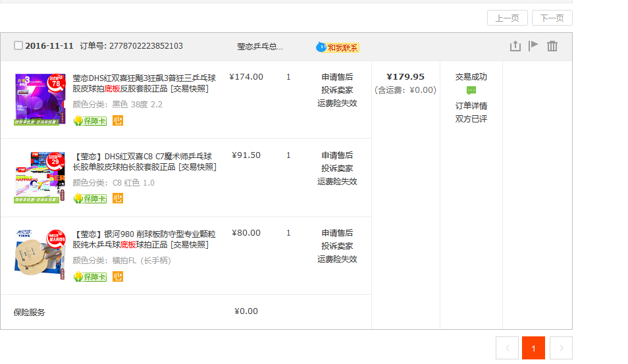Go to next page 下一页
Screen dimensions: 628x364
click(x=552, y=18)
